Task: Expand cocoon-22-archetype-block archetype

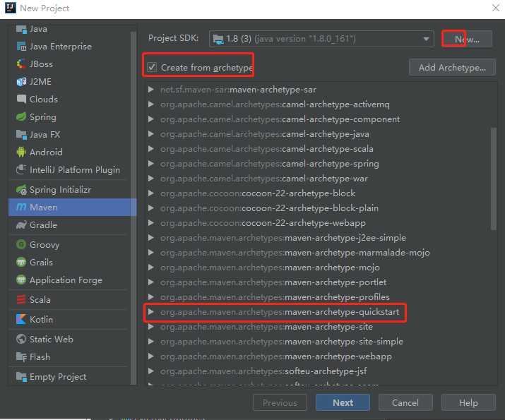Action: tap(150, 193)
